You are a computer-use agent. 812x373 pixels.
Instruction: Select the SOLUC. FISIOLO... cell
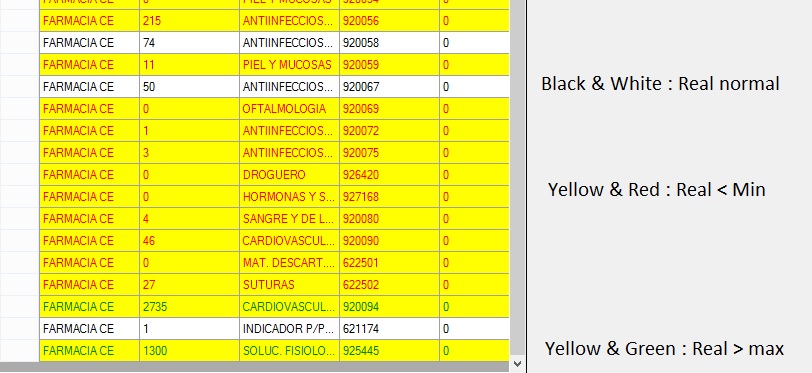click(289, 351)
